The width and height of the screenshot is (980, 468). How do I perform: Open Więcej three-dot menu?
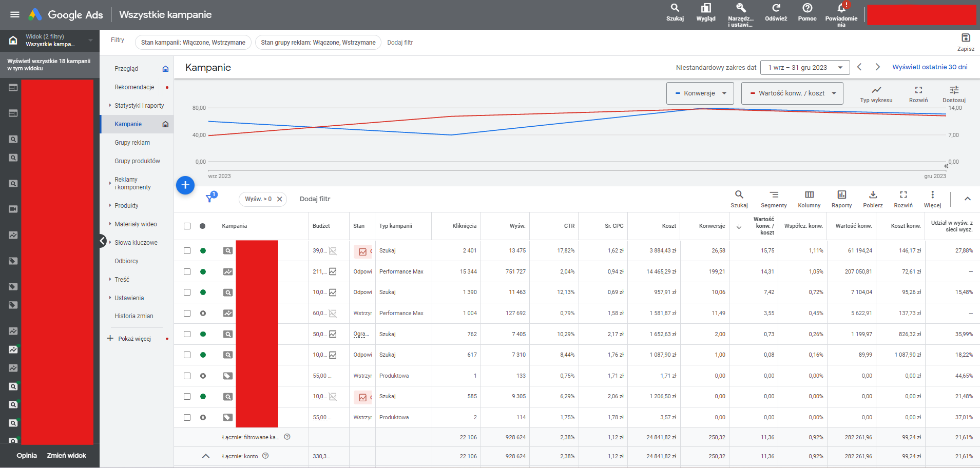pos(932,199)
